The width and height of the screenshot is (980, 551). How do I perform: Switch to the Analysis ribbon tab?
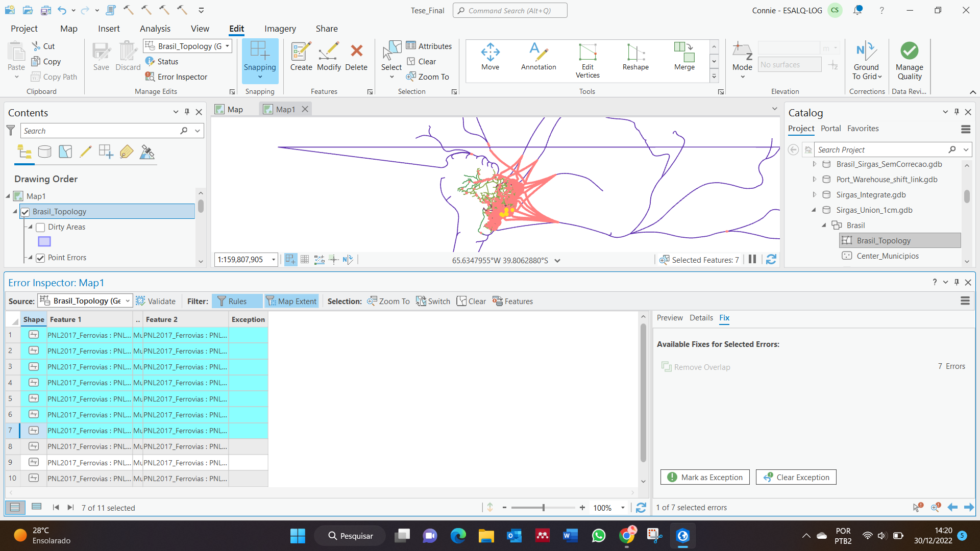pyautogui.click(x=155, y=29)
